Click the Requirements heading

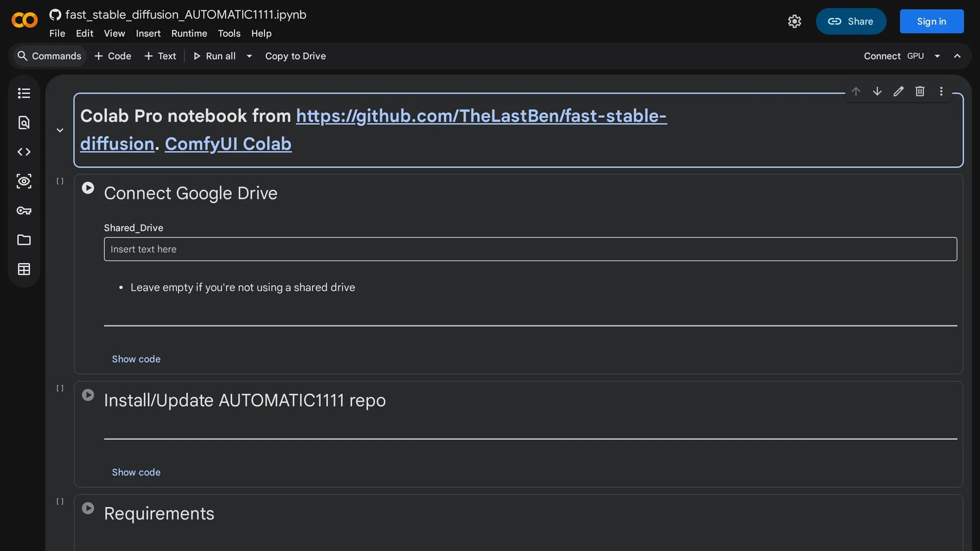[x=159, y=514]
